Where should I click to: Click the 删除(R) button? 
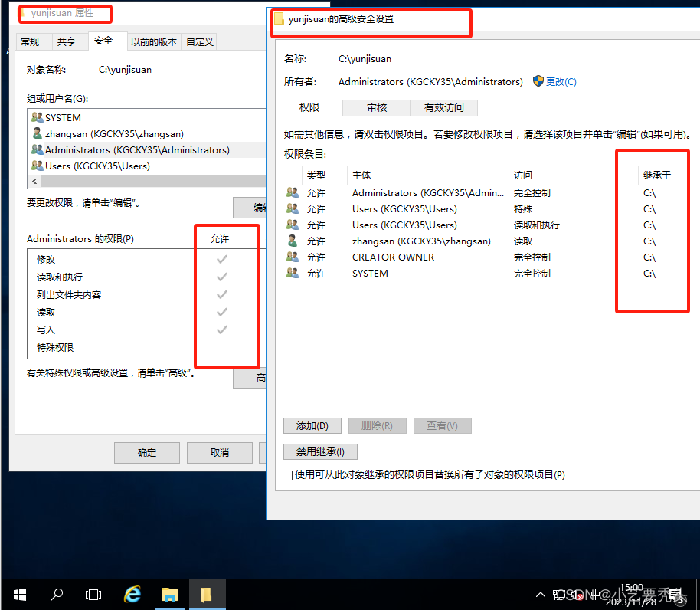point(378,426)
